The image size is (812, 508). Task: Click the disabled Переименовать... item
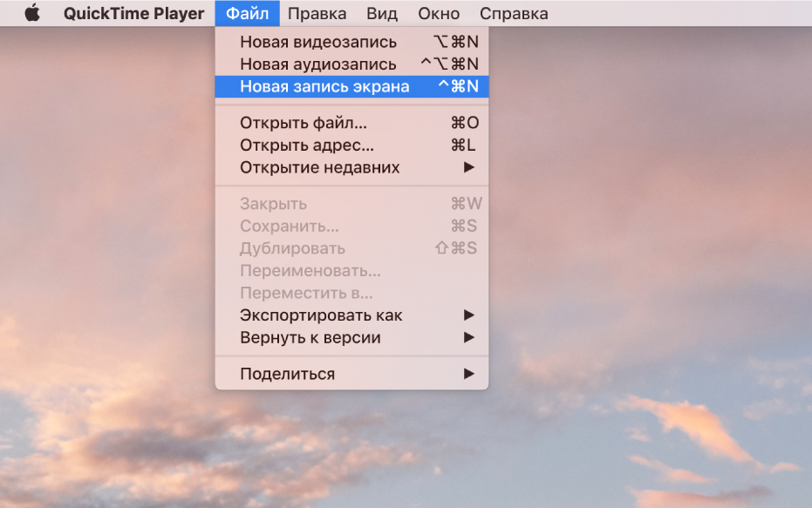pos(351,271)
